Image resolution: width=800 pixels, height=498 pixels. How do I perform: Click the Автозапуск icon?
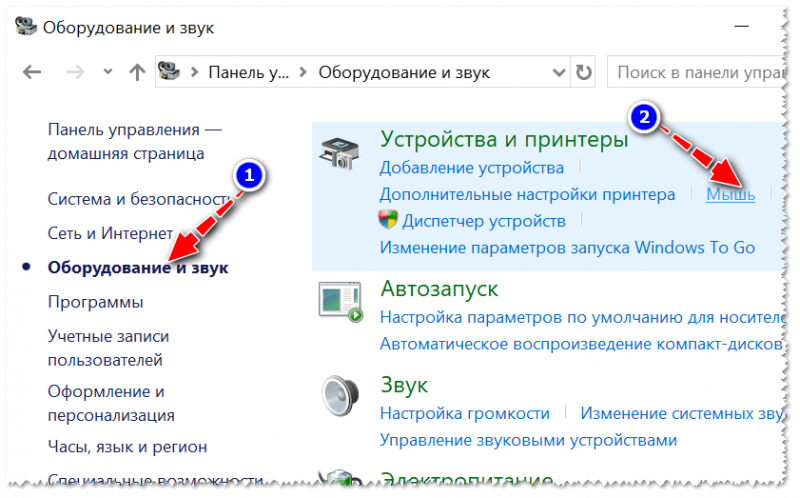[341, 302]
